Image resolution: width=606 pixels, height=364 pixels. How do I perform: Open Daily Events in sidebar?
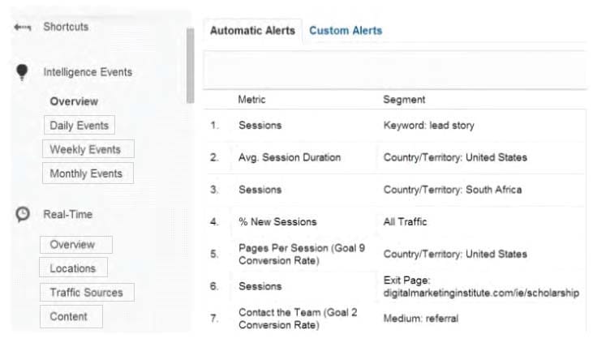[80, 125]
